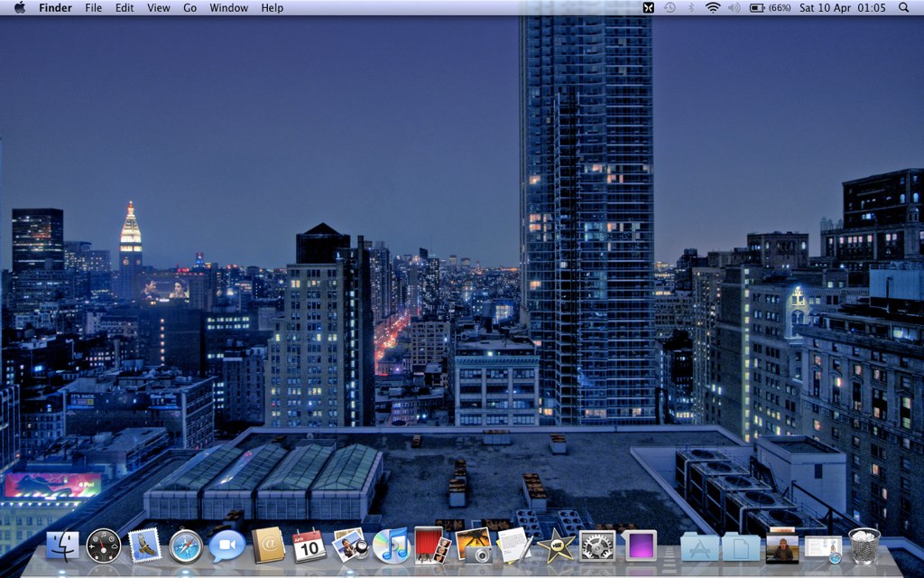Open the Trash in the Dock
The width and height of the screenshot is (924, 578).
[x=864, y=546]
